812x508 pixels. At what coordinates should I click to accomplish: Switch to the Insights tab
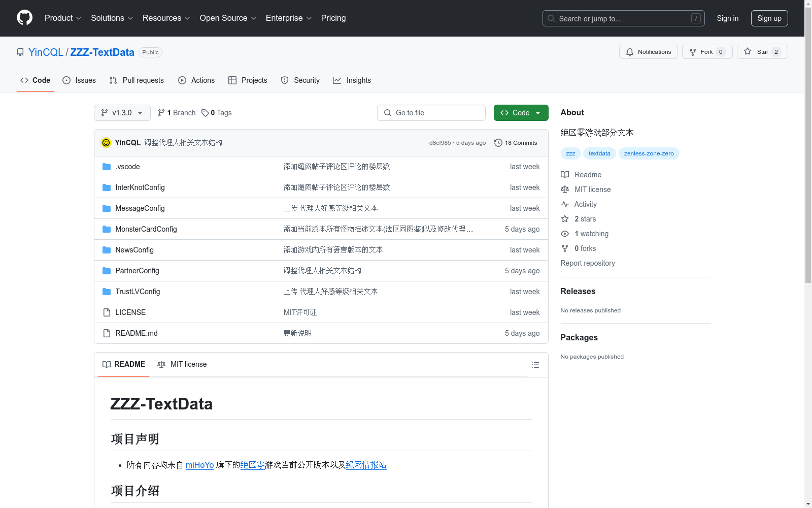pyautogui.click(x=352, y=80)
